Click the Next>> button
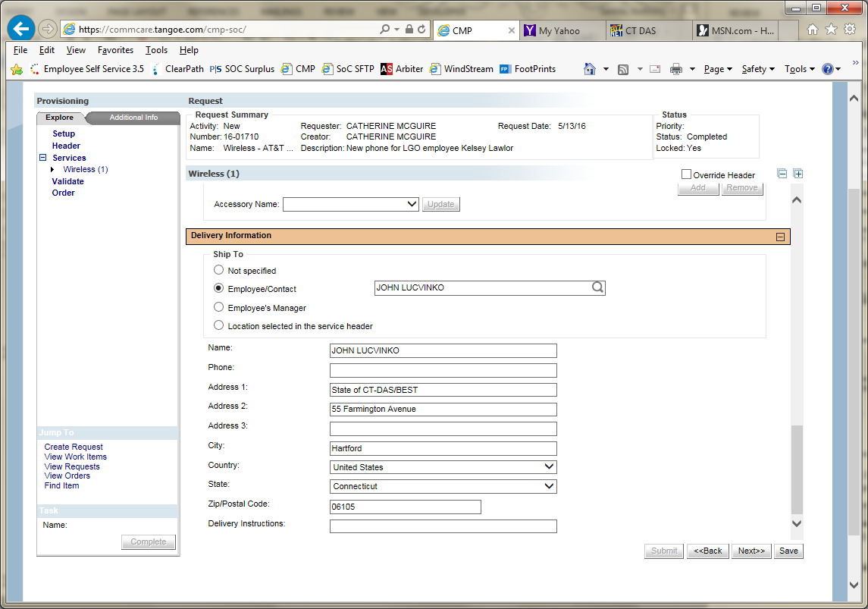Screen dimensions: 868x609 click(x=751, y=551)
